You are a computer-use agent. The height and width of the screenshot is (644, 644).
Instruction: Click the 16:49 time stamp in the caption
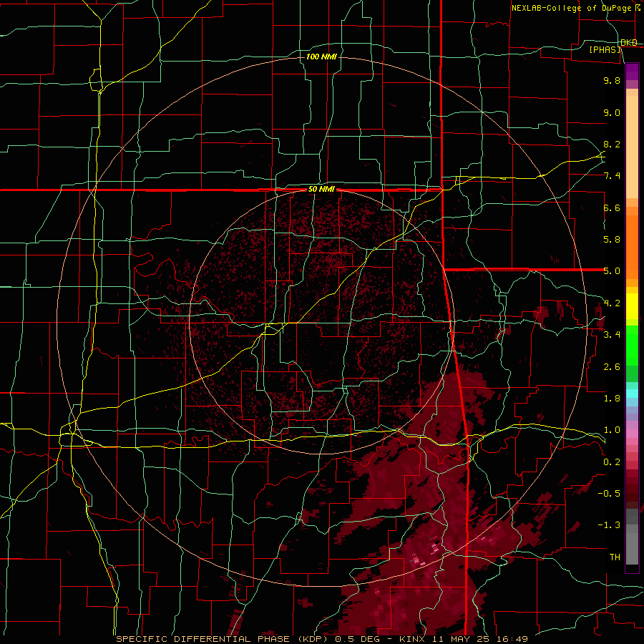coord(513,639)
